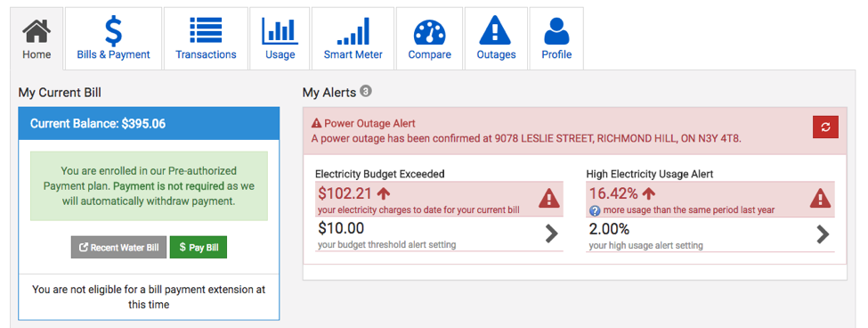Click the Power Outage Alert title

(x=369, y=123)
